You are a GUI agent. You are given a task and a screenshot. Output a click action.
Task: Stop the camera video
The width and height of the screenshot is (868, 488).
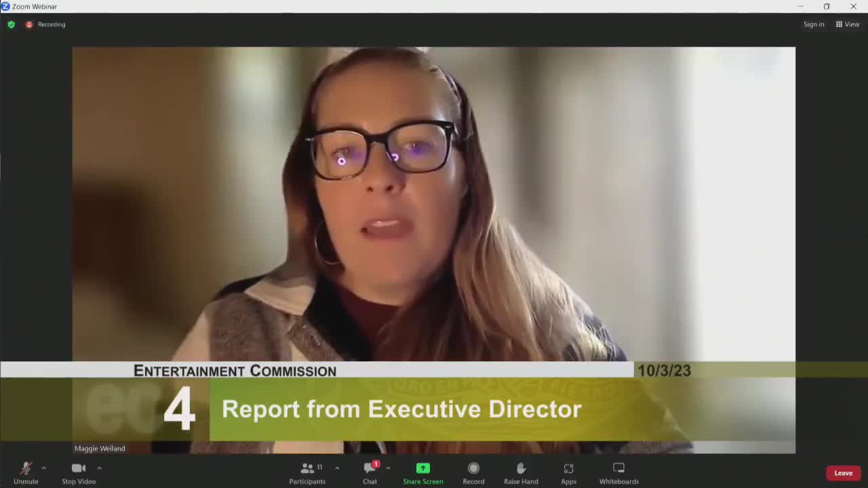click(79, 472)
